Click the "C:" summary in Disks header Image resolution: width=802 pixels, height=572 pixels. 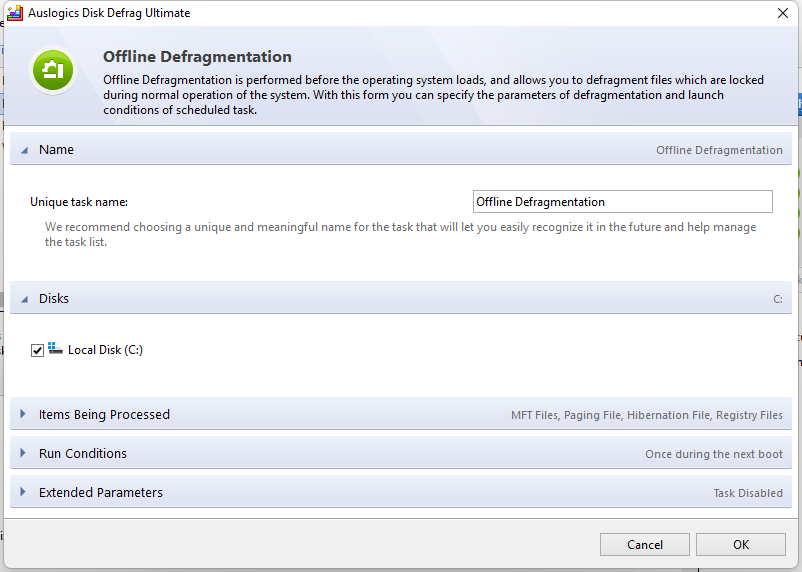pos(777,299)
